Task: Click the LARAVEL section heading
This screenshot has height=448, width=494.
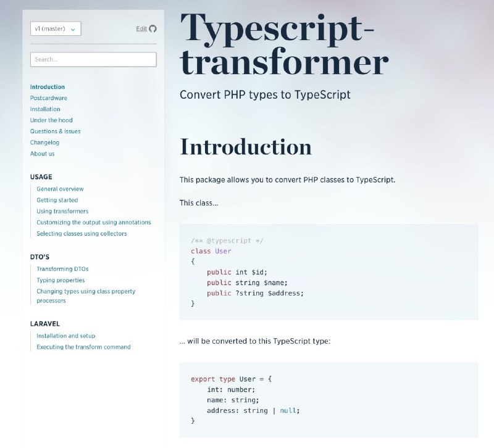Action: click(x=44, y=323)
